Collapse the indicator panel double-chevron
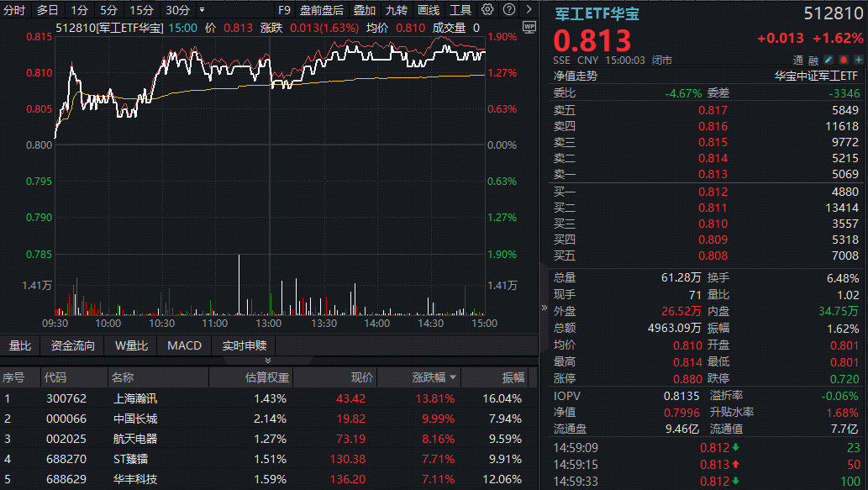 (268, 360)
